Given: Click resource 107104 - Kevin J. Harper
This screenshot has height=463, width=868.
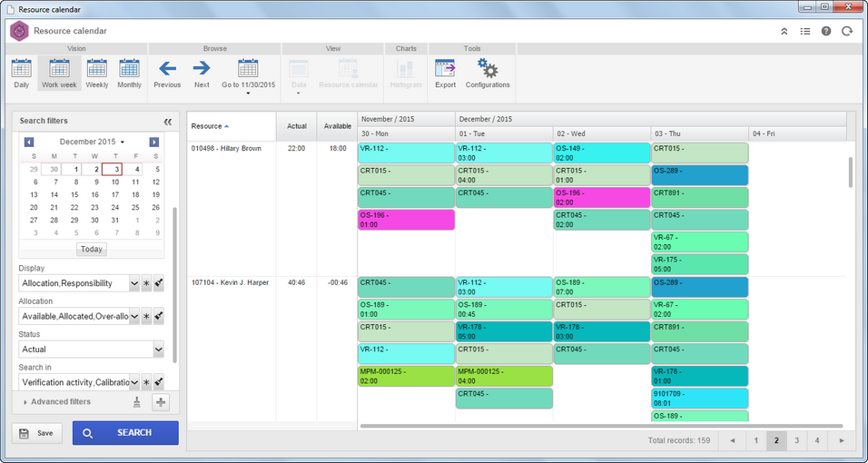Looking at the screenshot, I should pos(231,282).
